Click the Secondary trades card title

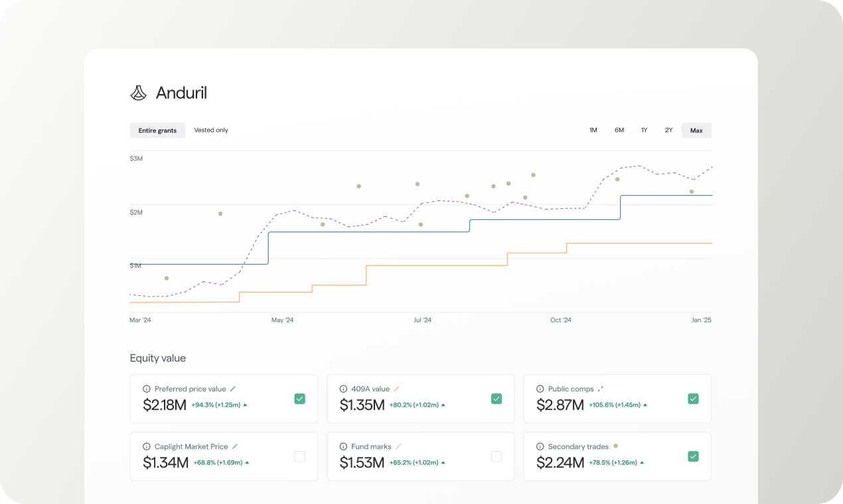pyautogui.click(x=578, y=447)
